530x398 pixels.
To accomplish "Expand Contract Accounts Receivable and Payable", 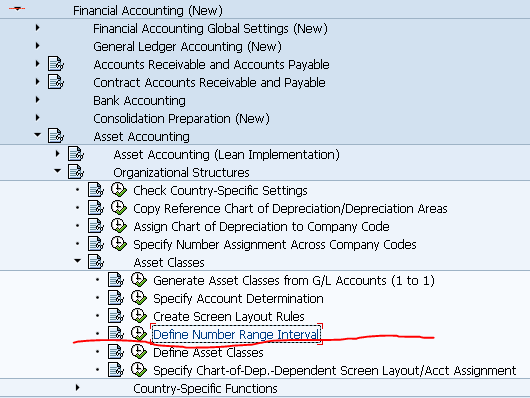I will [x=38, y=81].
